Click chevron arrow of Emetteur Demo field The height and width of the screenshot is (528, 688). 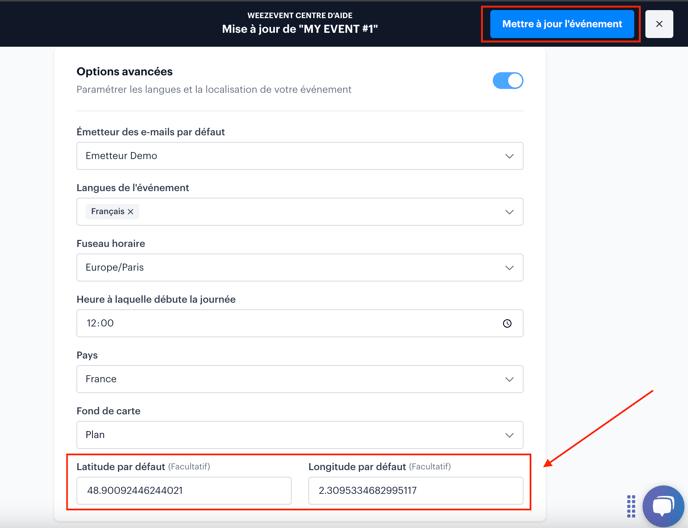(509, 156)
